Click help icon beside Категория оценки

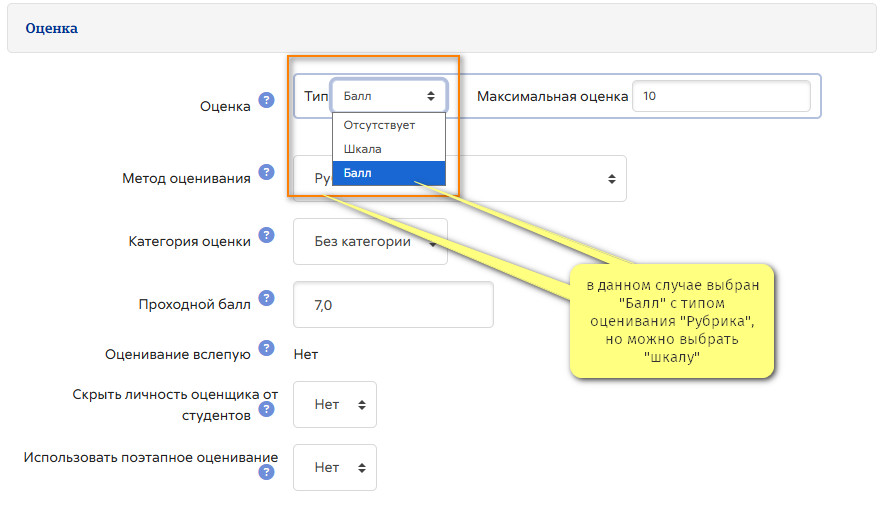pyautogui.click(x=266, y=235)
